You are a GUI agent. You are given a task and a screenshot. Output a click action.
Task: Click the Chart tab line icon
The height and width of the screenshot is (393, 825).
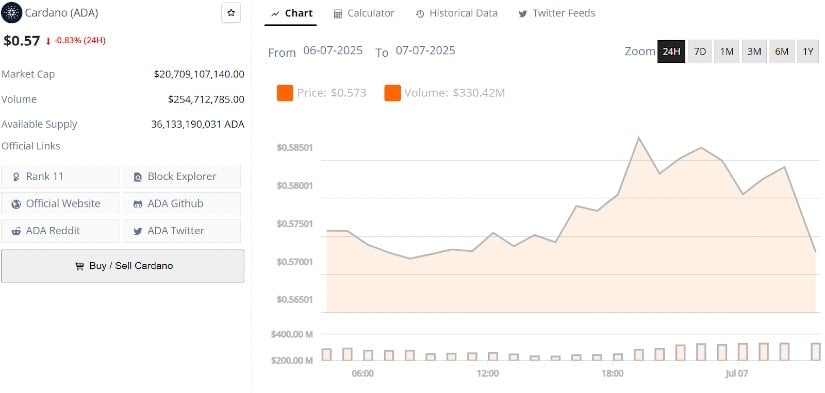point(275,14)
